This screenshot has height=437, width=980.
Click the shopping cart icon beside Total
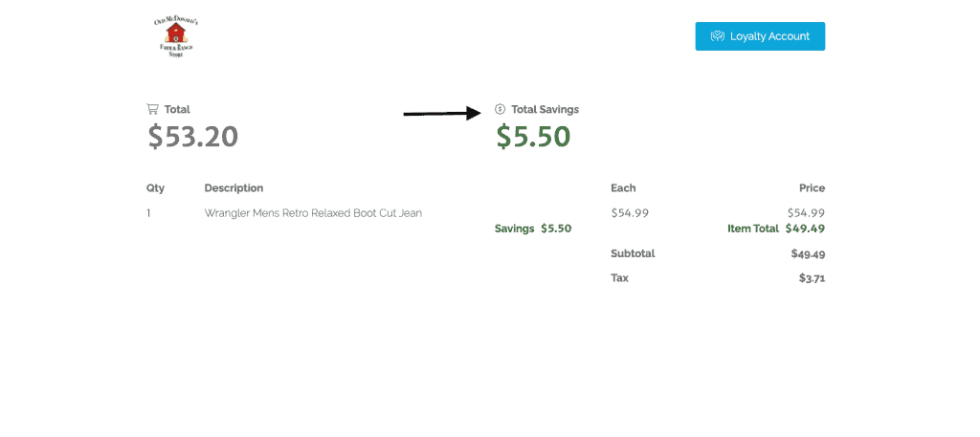[152, 109]
